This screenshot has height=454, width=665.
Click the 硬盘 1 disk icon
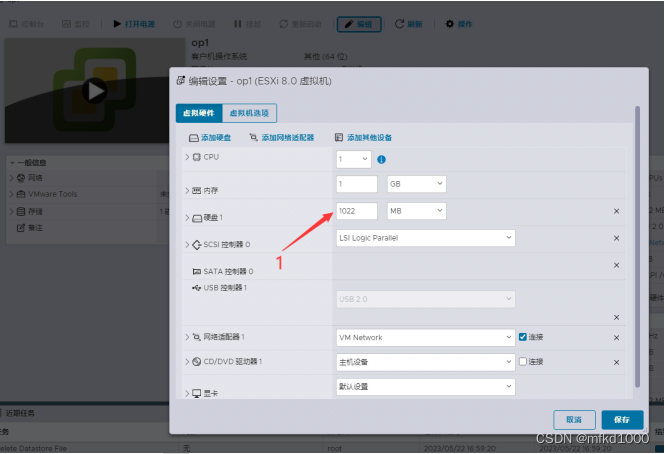click(x=197, y=218)
